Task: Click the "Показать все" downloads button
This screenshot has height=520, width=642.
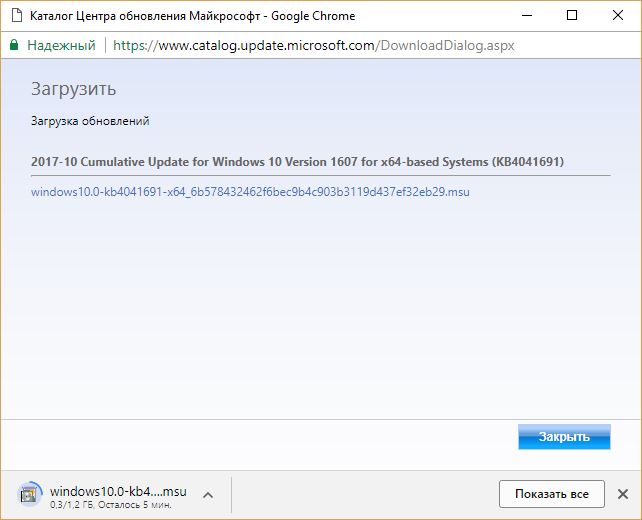Action: pos(551,493)
